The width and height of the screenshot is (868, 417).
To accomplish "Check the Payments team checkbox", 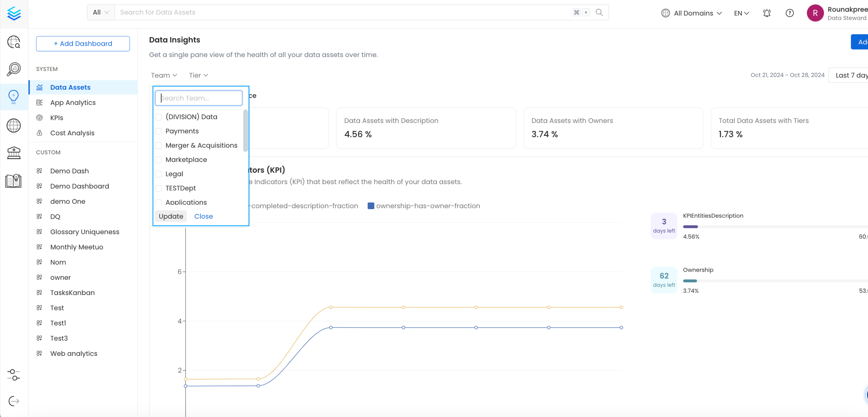I will [158, 131].
